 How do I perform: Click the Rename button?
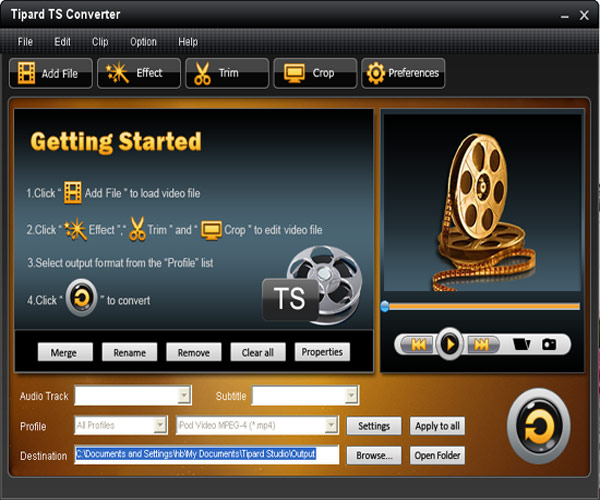coord(129,352)
